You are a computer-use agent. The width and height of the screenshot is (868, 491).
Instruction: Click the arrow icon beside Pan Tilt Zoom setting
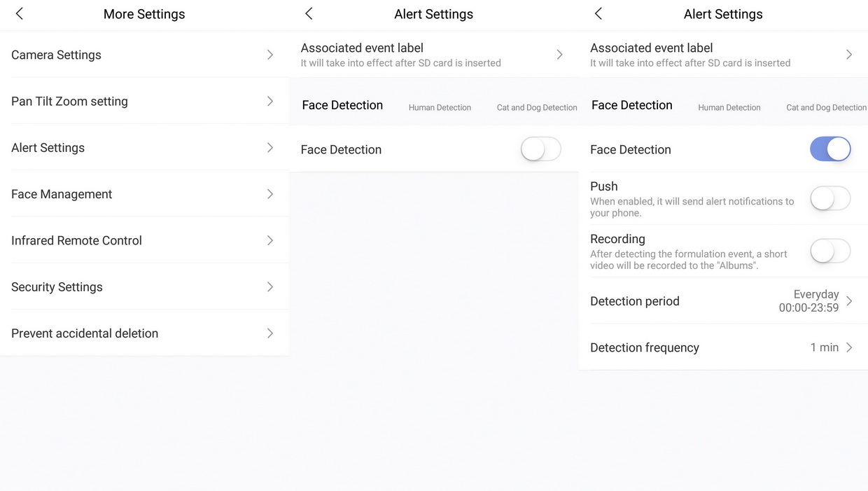tap(270, 102)
